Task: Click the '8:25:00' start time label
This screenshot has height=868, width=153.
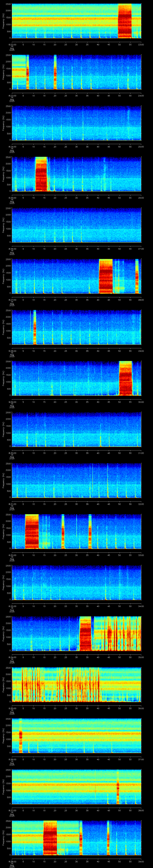Action: (x=12, y=197)
